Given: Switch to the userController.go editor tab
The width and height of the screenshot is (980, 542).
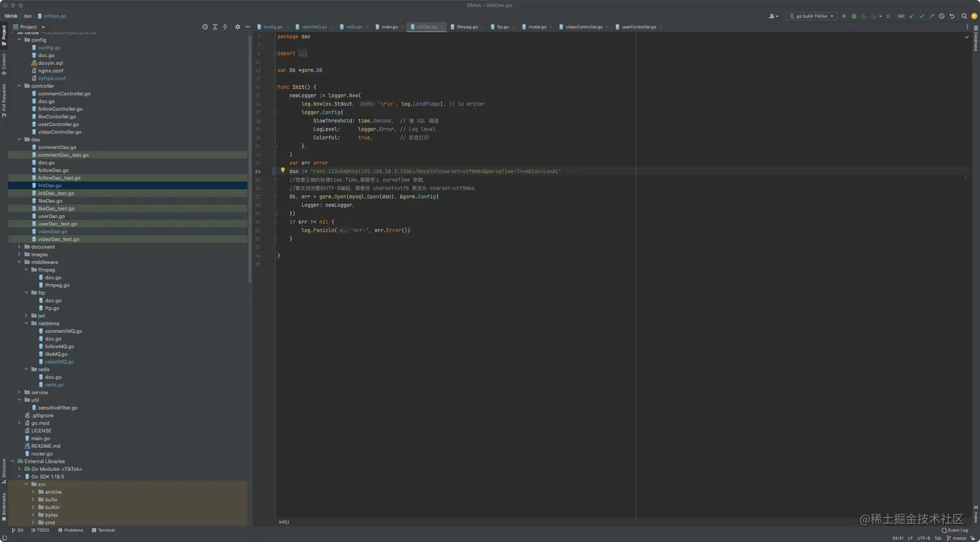Looking at the screenshot, I should tap(639, 27).
